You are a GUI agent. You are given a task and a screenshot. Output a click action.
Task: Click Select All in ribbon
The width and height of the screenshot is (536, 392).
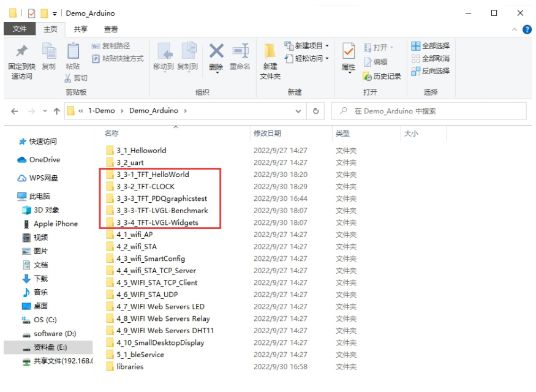431,46
